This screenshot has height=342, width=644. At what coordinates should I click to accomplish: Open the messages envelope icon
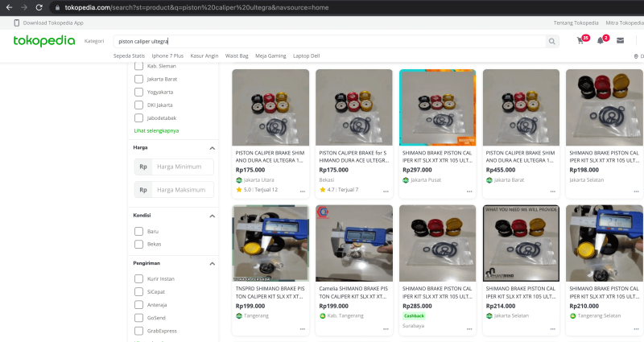point(620,40)
